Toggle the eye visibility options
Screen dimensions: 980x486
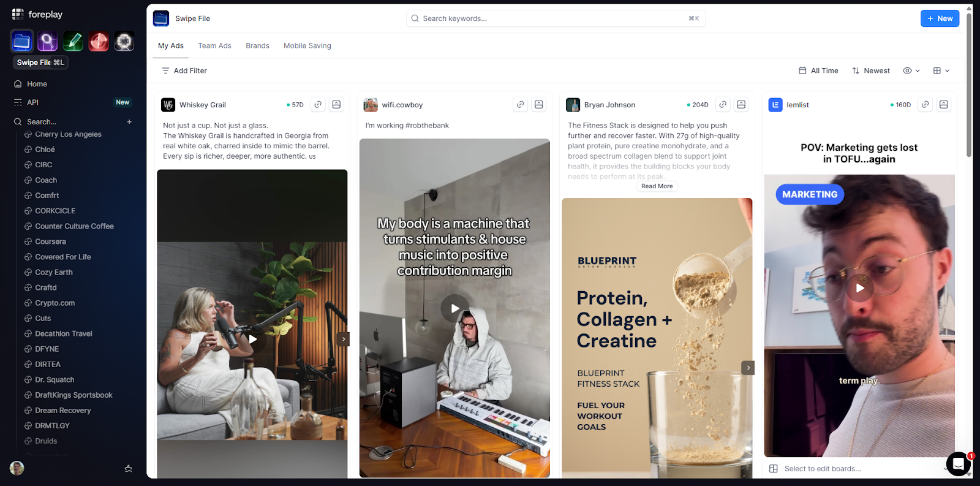[x=911, y=70]
